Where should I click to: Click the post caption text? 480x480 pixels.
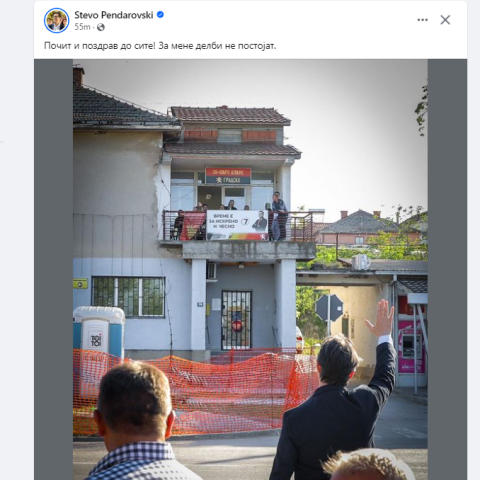pyautogui.click(x=160, y=46)
